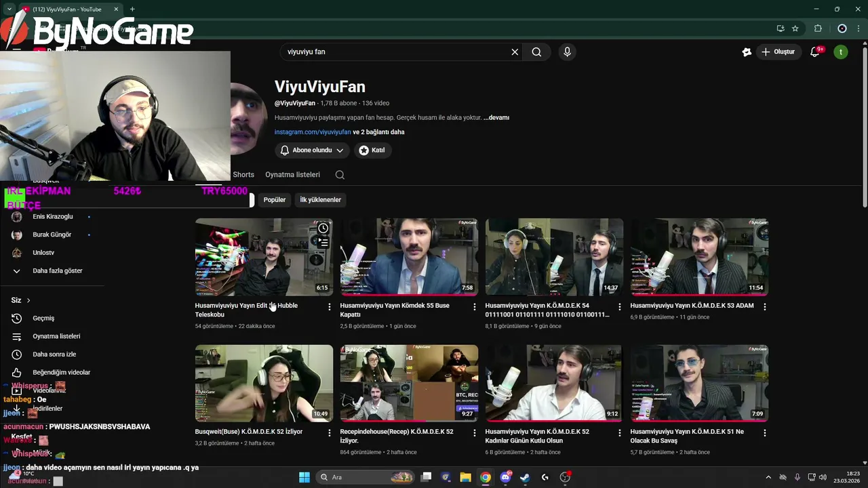Bookmark this page with the star icon

(795, 28)
